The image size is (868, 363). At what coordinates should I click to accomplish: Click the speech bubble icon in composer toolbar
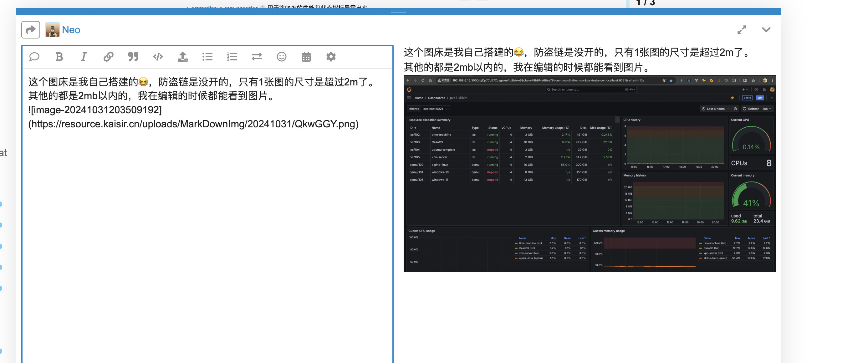[x=34, y=57]
